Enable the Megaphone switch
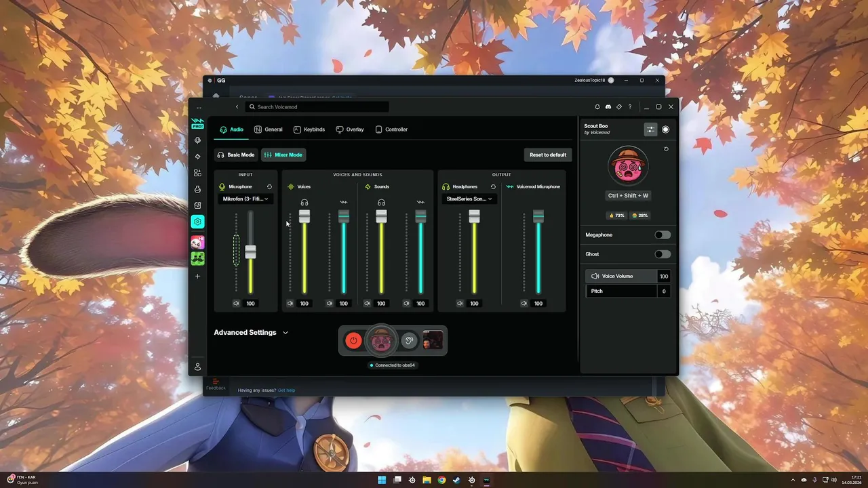868x488 pixels. coord(663,235)
